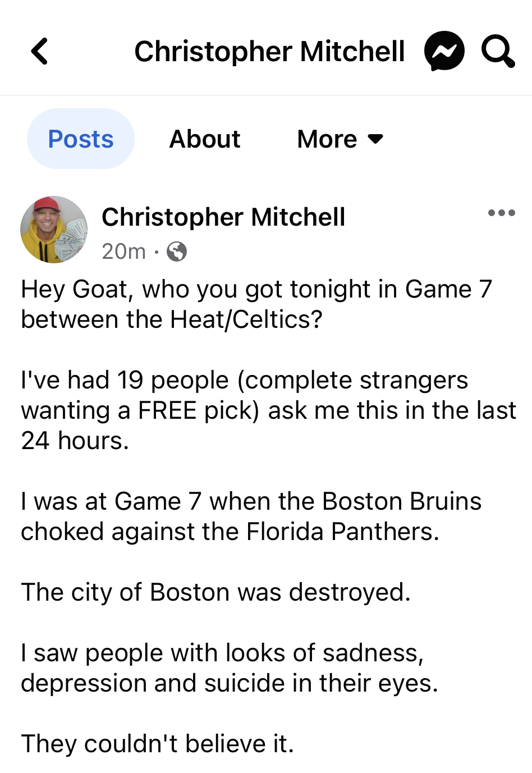The image size is (532, 773).
Task: Tap the Boston Bruins choked paragraph
Action: 251,516
